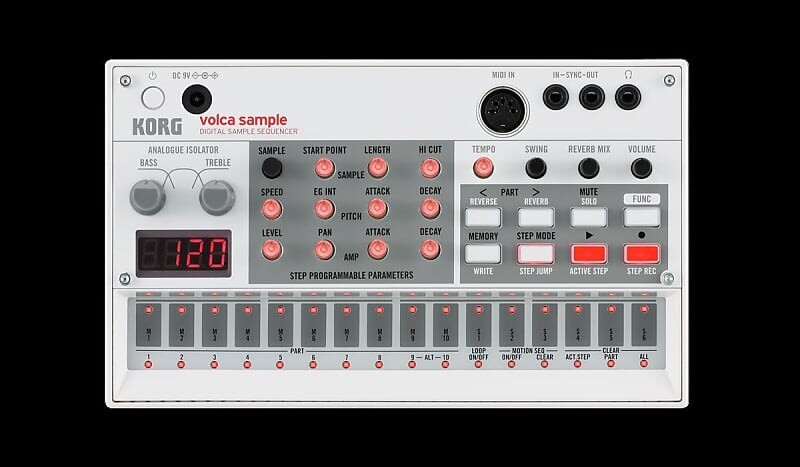Click the DC 9V power jack
800x467 pixels.
196,99
